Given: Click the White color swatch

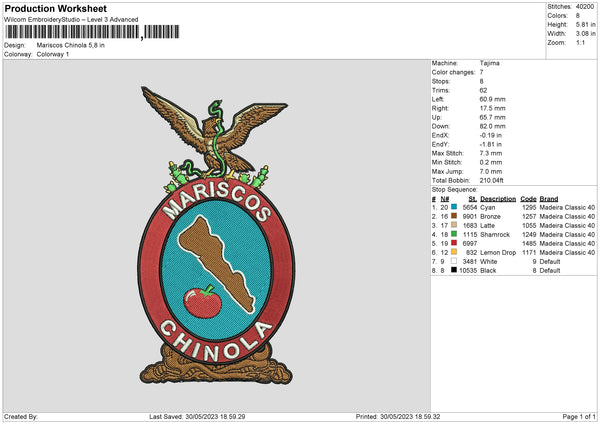Looking at the screenshot, I should (454, 261).
